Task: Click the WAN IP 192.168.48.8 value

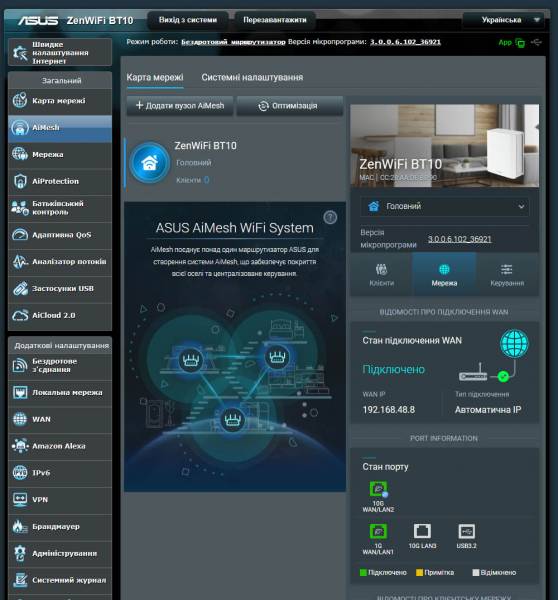Action: (388, 410)
